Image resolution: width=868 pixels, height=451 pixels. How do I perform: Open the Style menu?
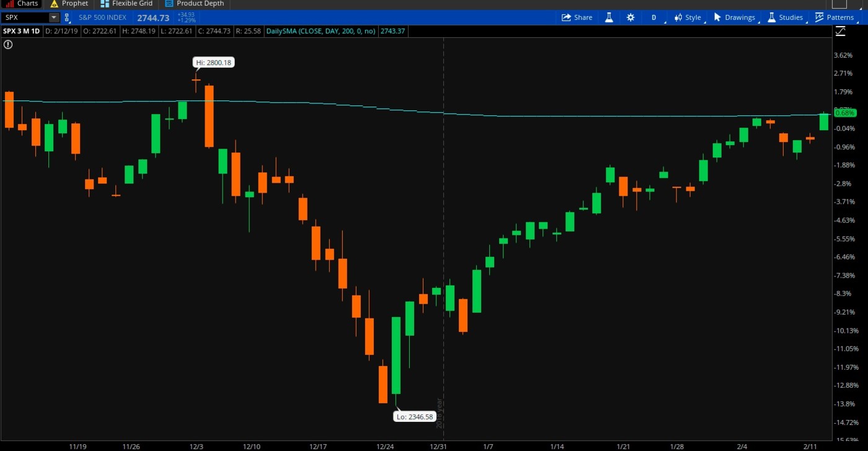tap(687, 17)
